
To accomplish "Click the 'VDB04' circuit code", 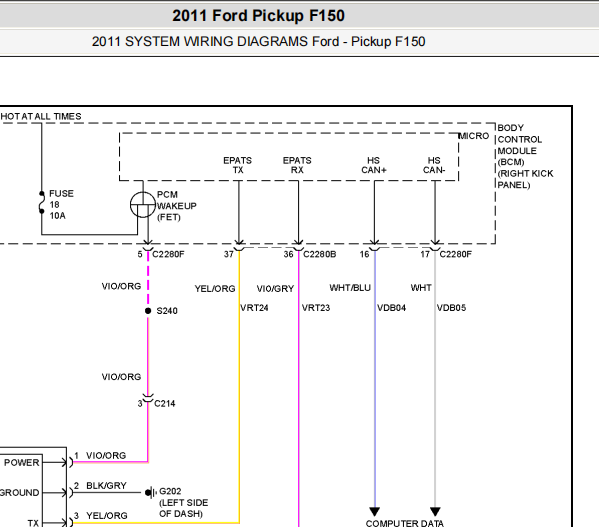I will pyautogui.click(x=391, y=308).
